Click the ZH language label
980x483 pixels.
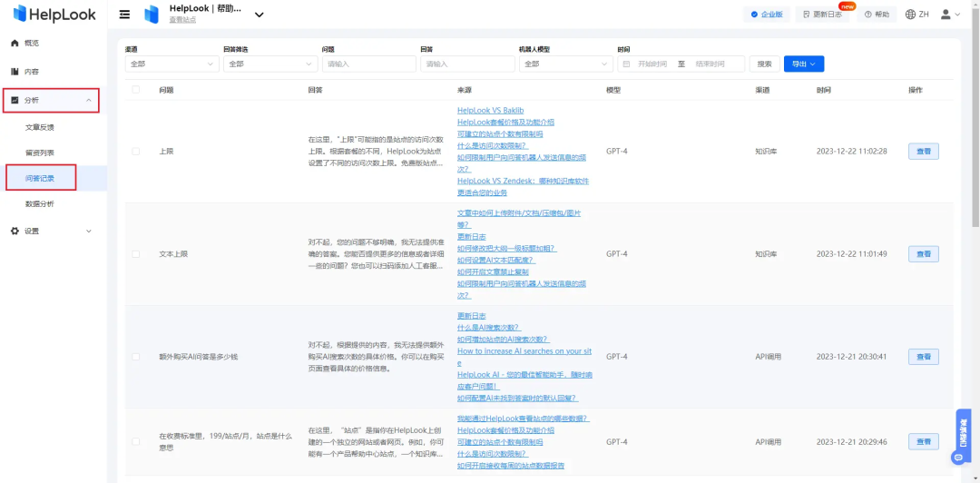pos(924,15)
